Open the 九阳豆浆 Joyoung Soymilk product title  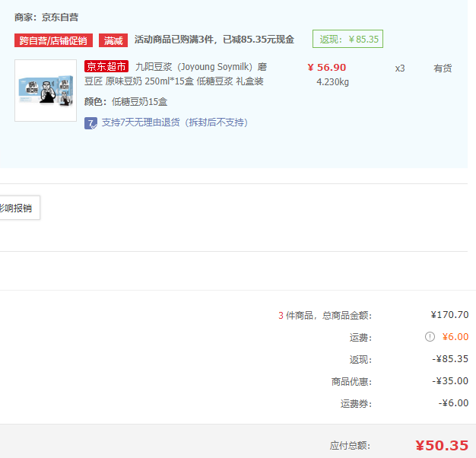176,74
